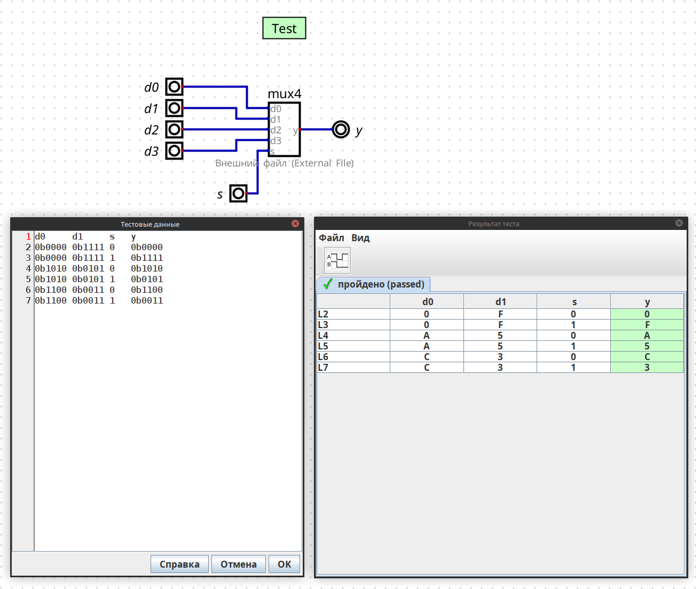The width and height of the screenshot is (700, 589).
Task: Toggle the d2 input pin
Action: [x=174, y=129]
